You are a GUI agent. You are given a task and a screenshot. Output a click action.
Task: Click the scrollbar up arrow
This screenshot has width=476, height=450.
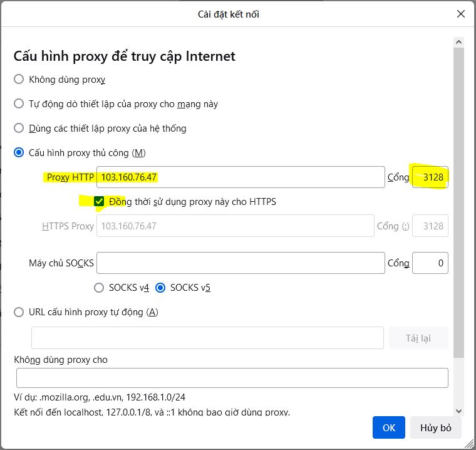point(459,43)
